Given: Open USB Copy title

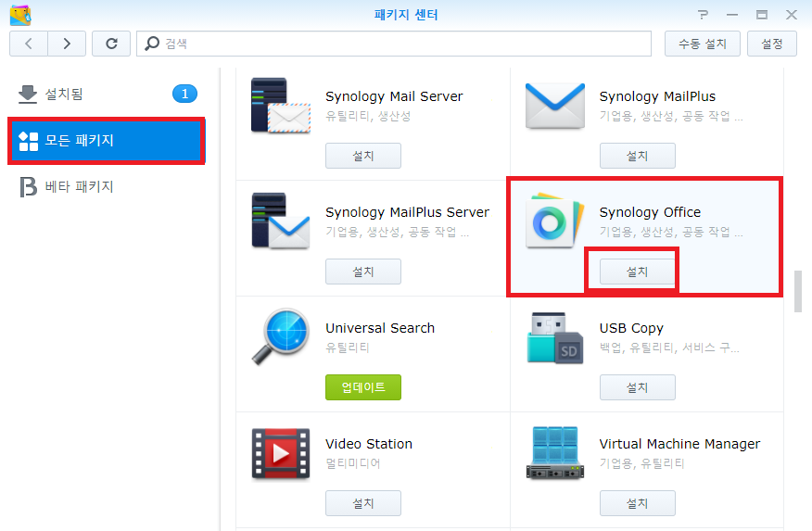Looking at the screenshot, I should click(x=631, y=328).
